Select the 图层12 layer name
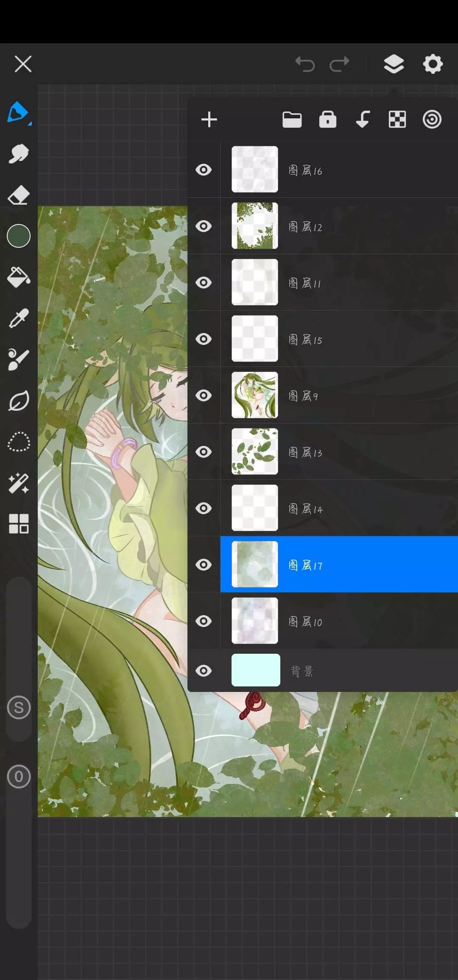The image size is (458, 980). coord(305,227)
